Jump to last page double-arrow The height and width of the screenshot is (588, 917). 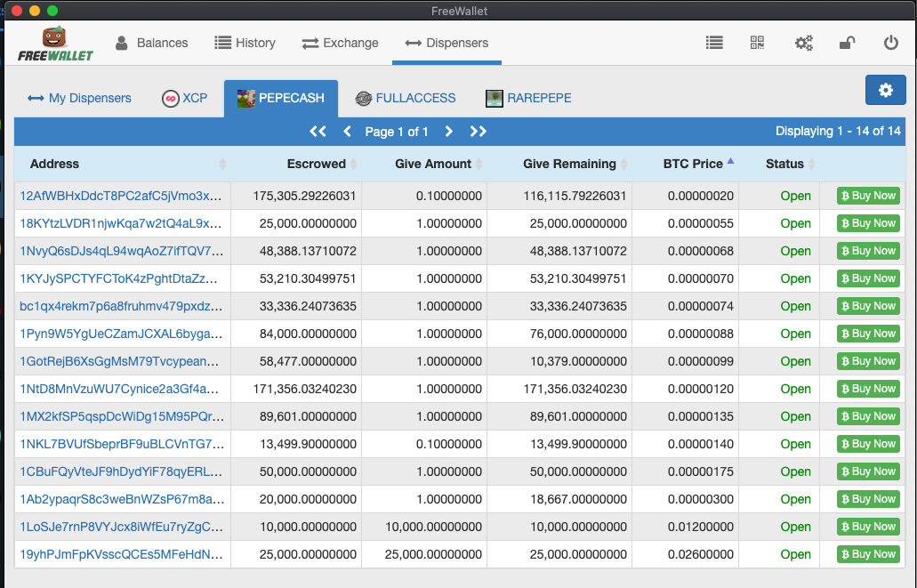coord(479,132)
